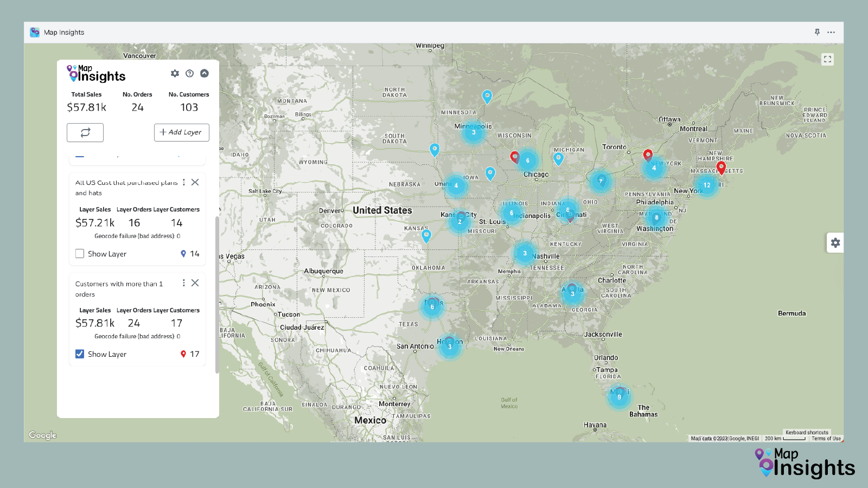Open the Map Insights panel settings gear
This screenshot has height=488, width=868.
click(175, 73)
